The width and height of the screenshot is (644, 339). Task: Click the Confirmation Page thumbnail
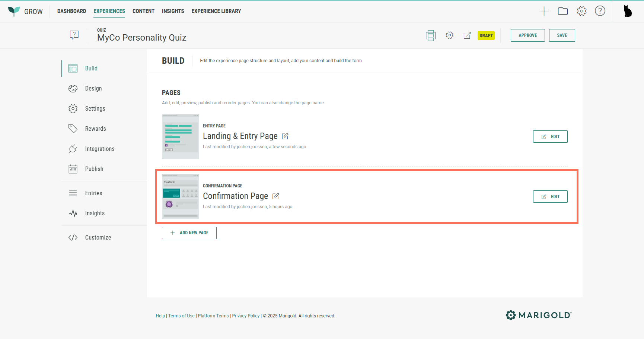[x=181, y=197]
